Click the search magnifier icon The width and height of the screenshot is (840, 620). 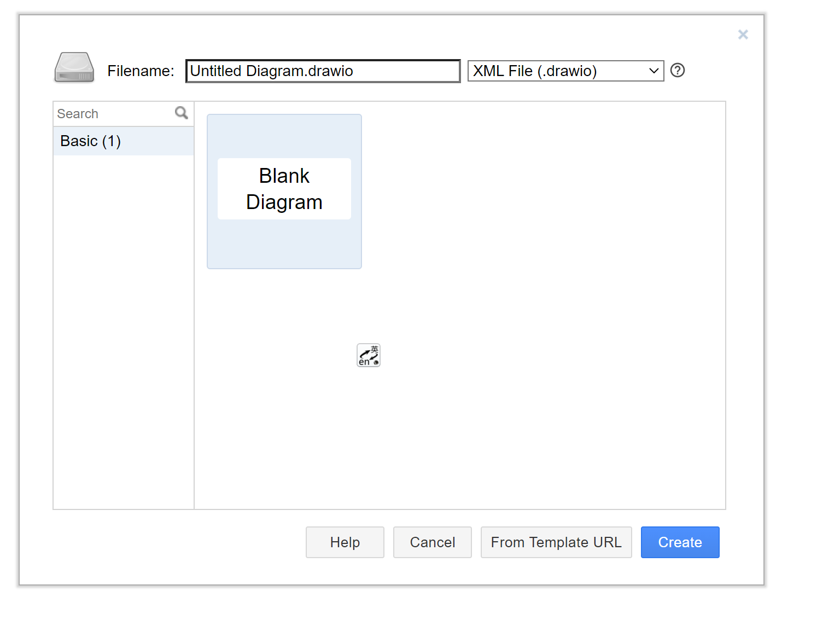click(182, 113)
